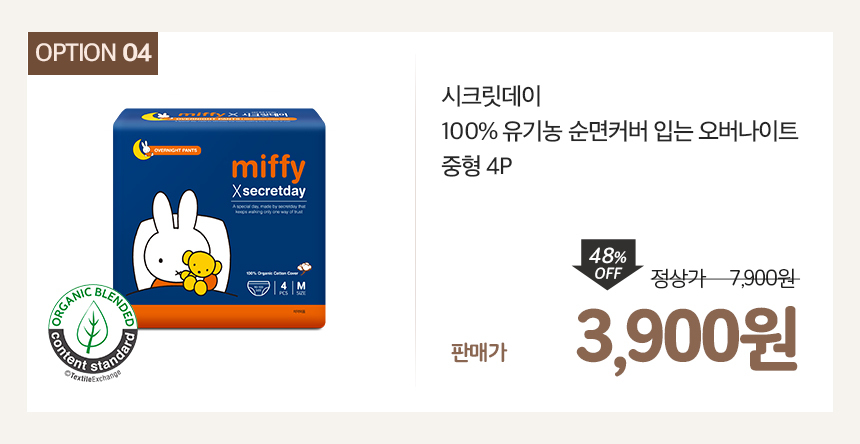Click the 48% OFF arrow badge
860x444 pixels.
607,264
